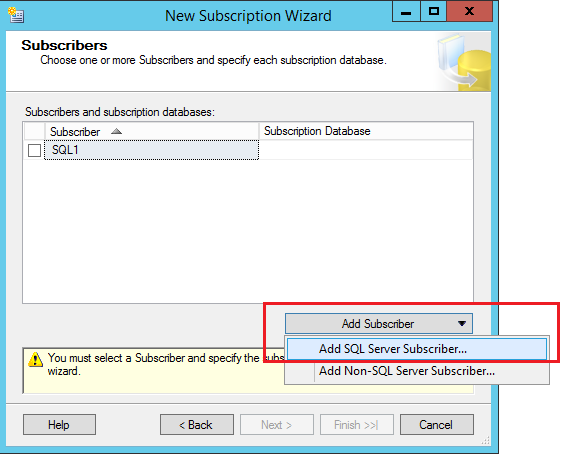Maximize the New Subscription Wizard window
The height and width of the screenshot is (469, 567).
click(x=433, y=12)
